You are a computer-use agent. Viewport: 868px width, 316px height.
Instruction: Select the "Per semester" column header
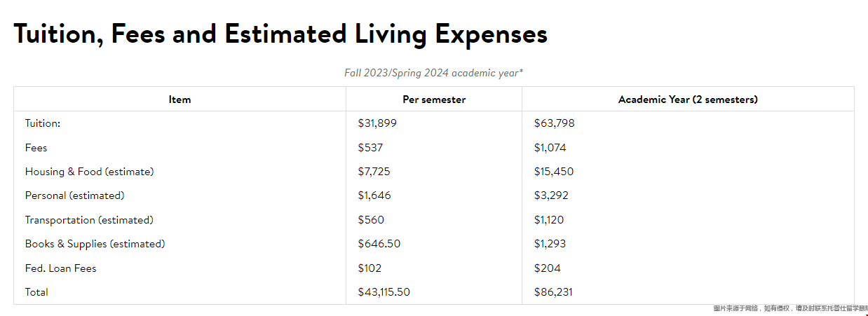434,99
